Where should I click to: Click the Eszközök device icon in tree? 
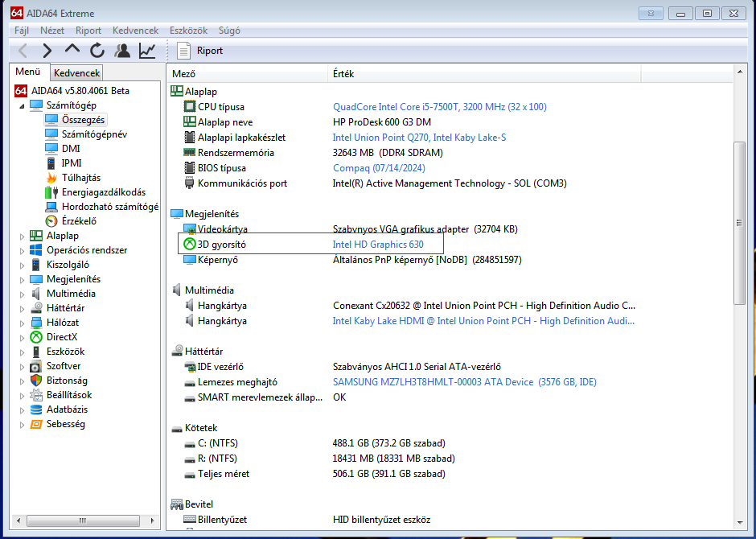pyautogui.click(x=36, y=351)
